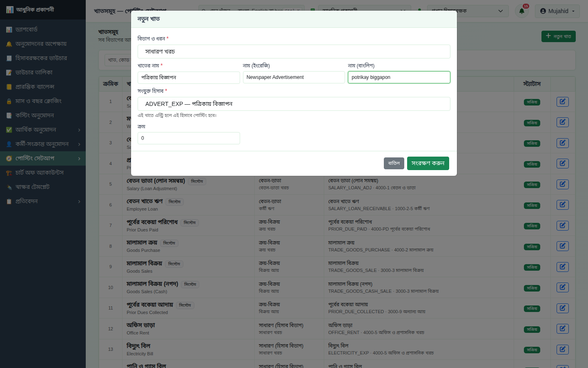Screen dimensions: 588x368
Task: Click the edit icon for row 5
Action: click(x=562, y=184)
